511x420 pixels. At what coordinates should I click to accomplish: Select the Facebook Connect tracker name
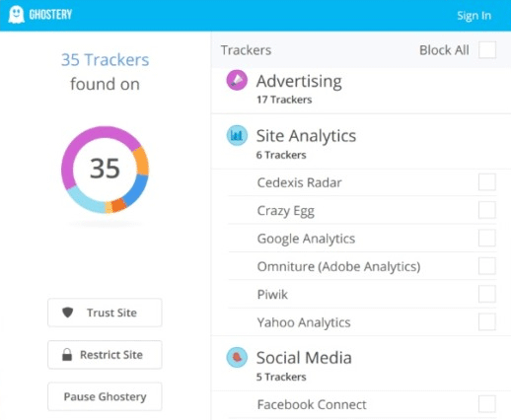tap(312, 404)
